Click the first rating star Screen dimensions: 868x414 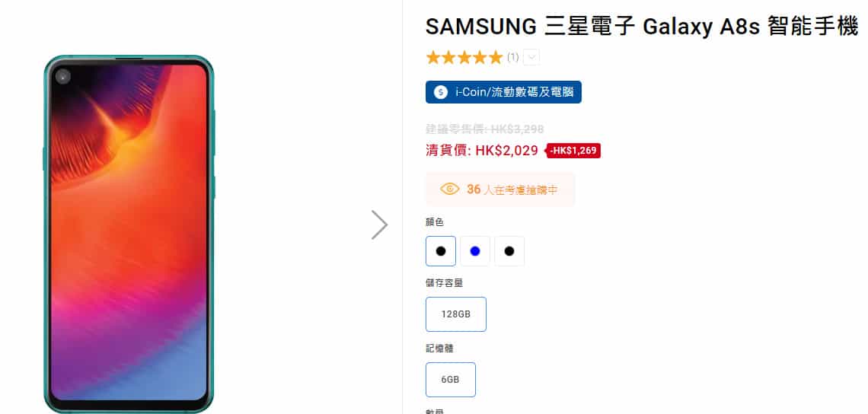tap(433, 57)
